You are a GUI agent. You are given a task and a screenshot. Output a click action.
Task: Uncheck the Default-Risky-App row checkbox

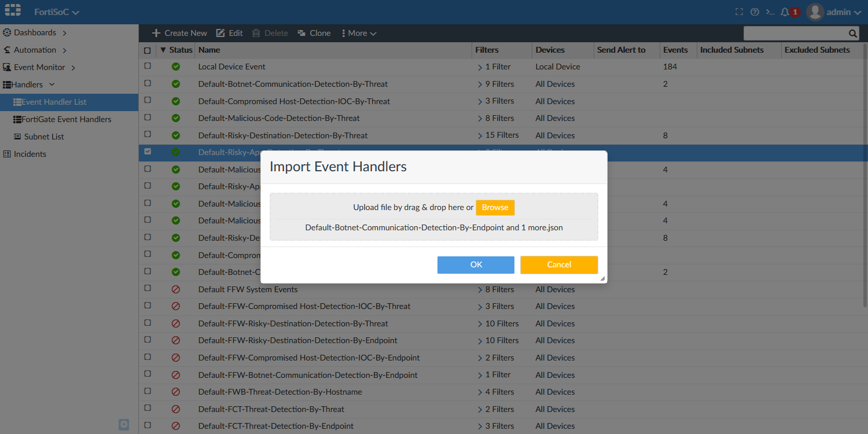click(x=148, y=152)
